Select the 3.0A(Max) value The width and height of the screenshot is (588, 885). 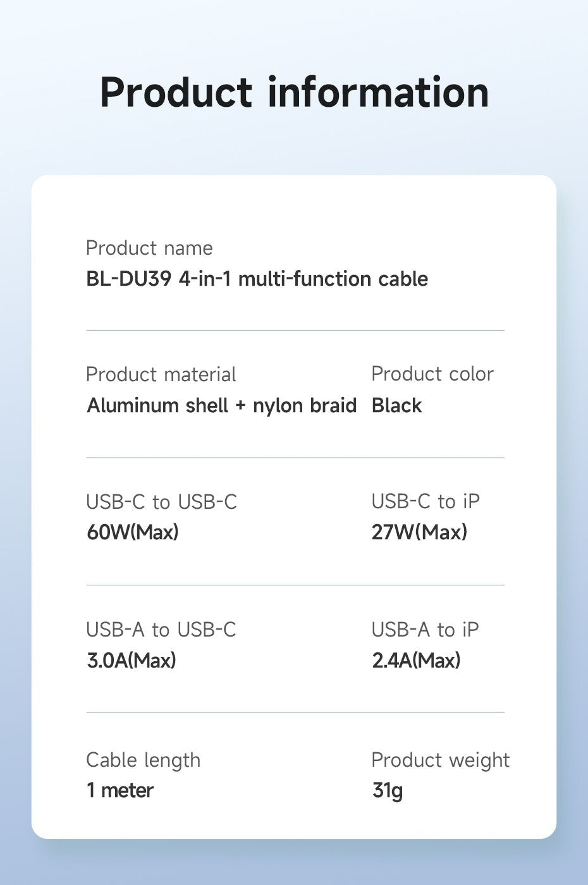tap(132, 661)
